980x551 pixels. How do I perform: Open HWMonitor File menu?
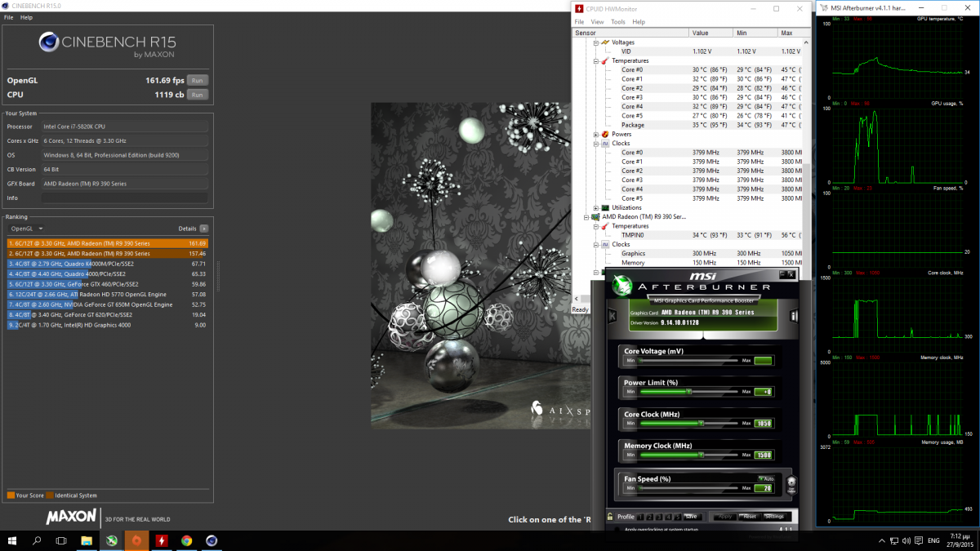[x=580, y=22]
